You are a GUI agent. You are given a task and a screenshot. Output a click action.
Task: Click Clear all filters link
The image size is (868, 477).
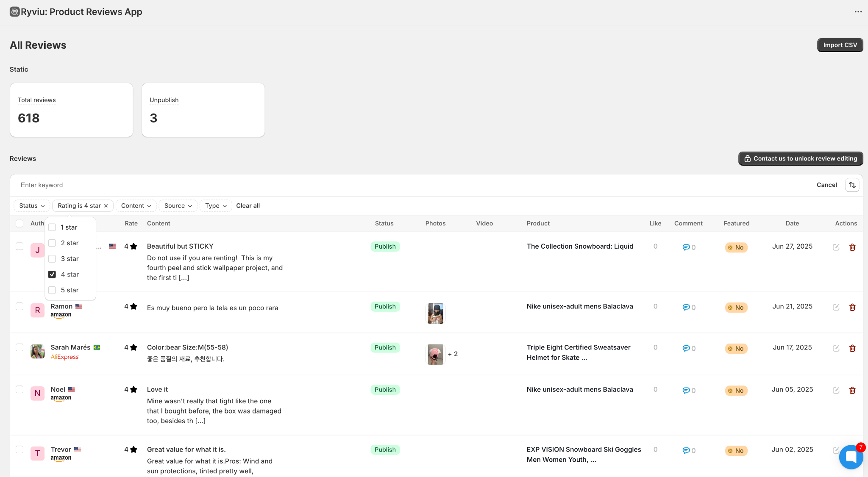coord(248,206)
